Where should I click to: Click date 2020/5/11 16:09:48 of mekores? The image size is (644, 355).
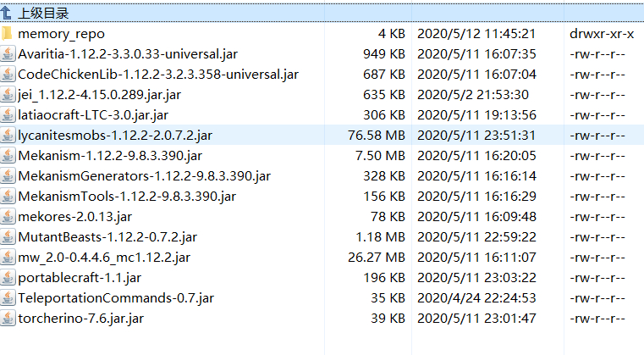476,217
